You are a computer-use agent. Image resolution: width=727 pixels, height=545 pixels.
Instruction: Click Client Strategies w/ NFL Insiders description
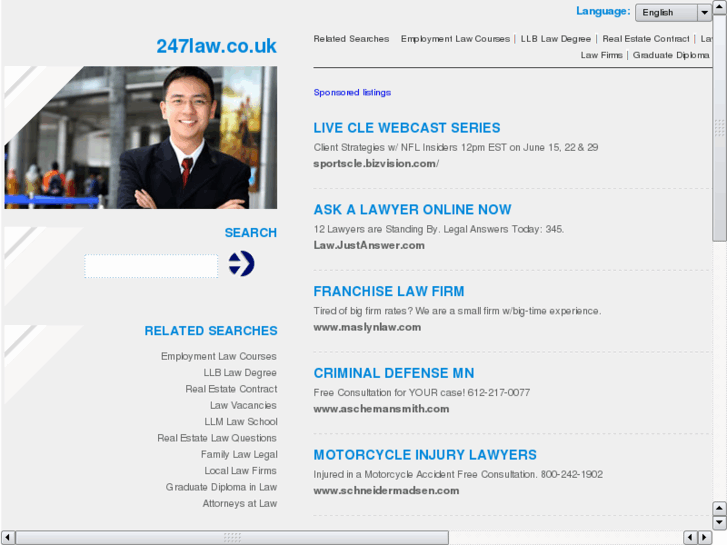[x=456, y=147]
